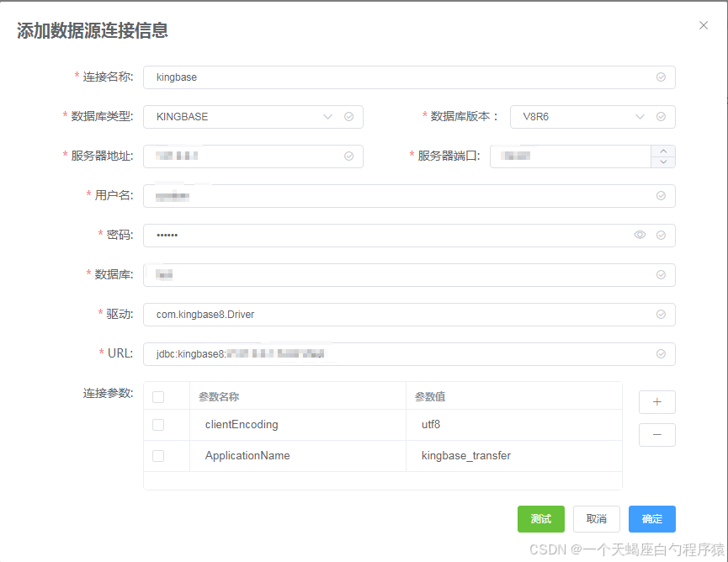Add a new connection parameter row with plus
The width and height of the screenshot is (728, 562).
(656, 402)
